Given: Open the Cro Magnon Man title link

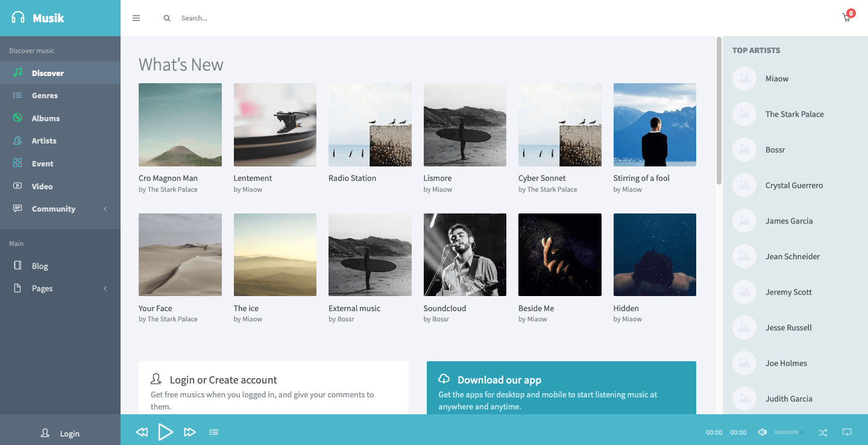Looking at the screenshot, I should pyautogui.click(x=168, y=178).
